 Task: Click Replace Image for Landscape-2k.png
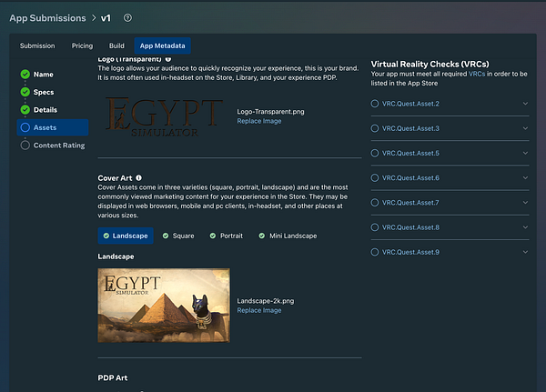click(x=259, y=310)
